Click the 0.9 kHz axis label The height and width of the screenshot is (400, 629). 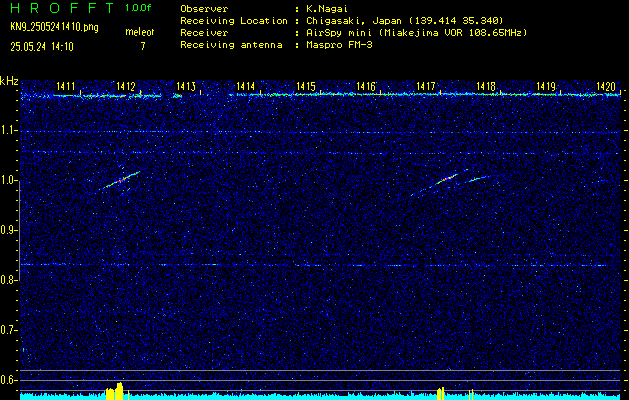tap(9, 230)
